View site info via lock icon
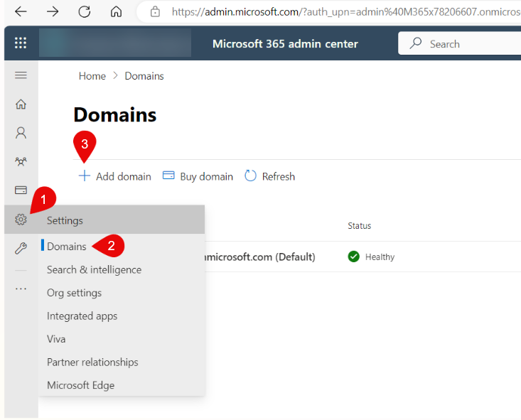 pyautogui.click(x=155, y=12)
